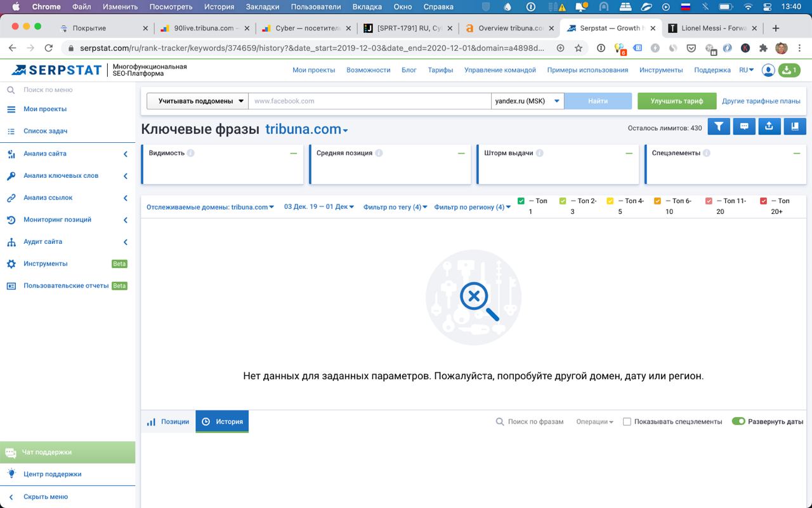812x508 pixels.
Task: Open the date range 03 Дек. 19 — 01 Дек dropdown
Action: (x=319, y=207)
